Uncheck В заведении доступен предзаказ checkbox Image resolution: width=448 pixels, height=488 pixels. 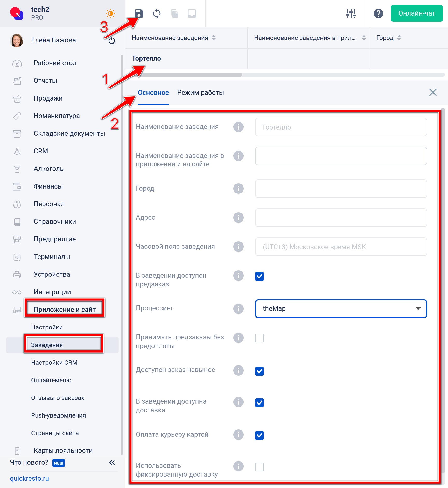[x=260, y=276]
